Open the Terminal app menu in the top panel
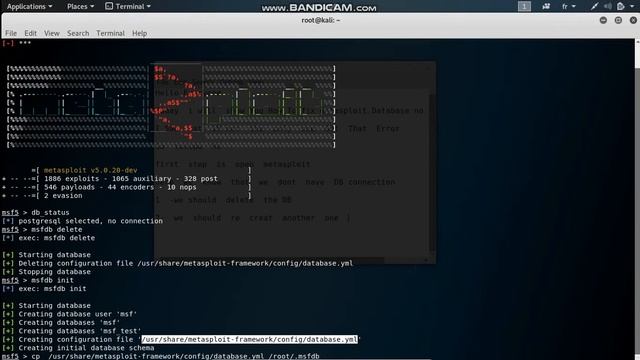640x360 pixels. pyautogui.click(x=128, y=7)
